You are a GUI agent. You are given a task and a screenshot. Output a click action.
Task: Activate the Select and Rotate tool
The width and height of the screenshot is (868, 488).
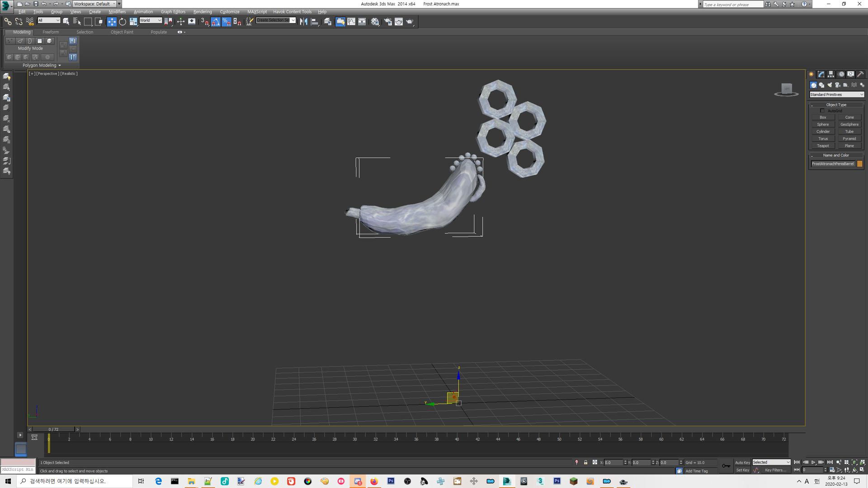tap(123, 21)
